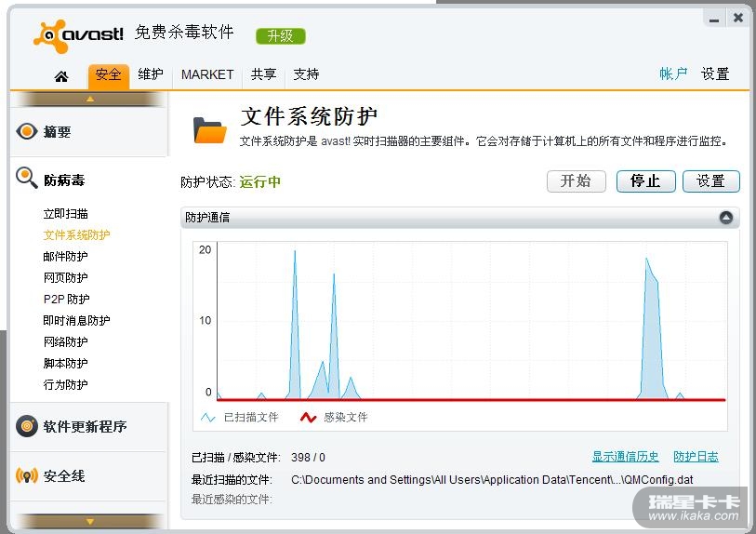Open shield 设置 button beside 停止
The height and width of the screenshot is (534, 756).
[x=711, y=181]
